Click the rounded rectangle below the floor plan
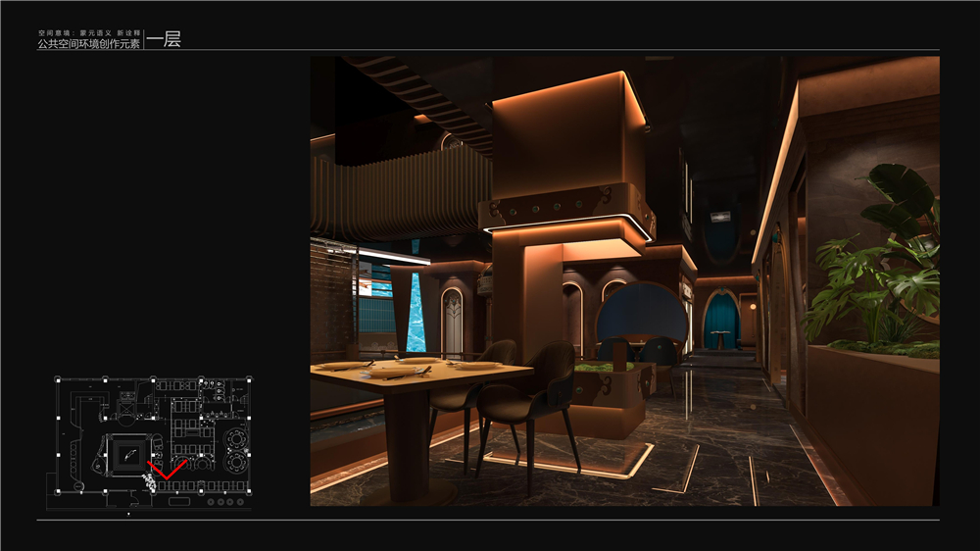This screenshot has height=551, width=980. 179,502
